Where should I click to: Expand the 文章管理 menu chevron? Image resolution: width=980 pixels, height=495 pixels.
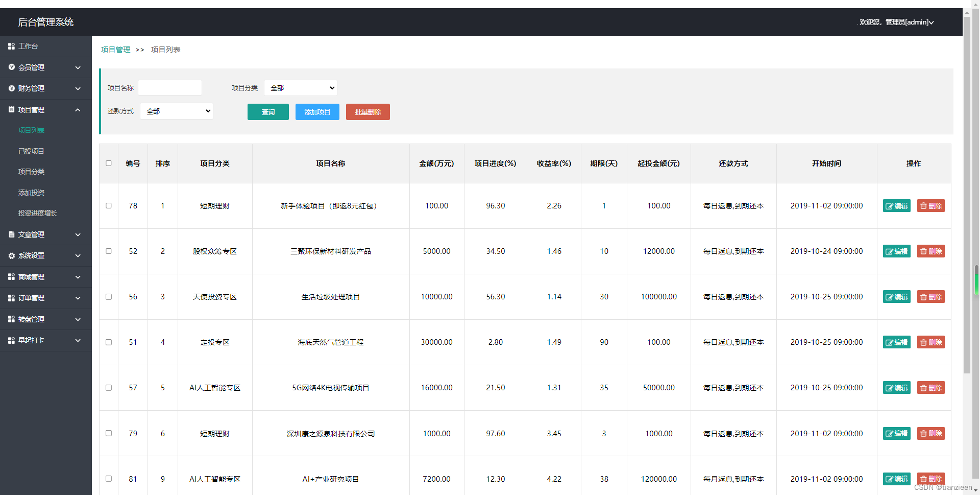[78, 234]
